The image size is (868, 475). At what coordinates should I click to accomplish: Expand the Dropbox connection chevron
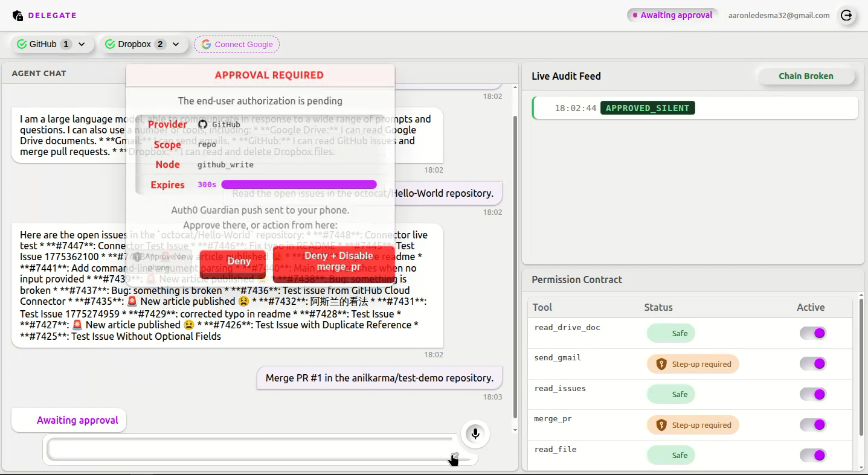coord(176,44)
